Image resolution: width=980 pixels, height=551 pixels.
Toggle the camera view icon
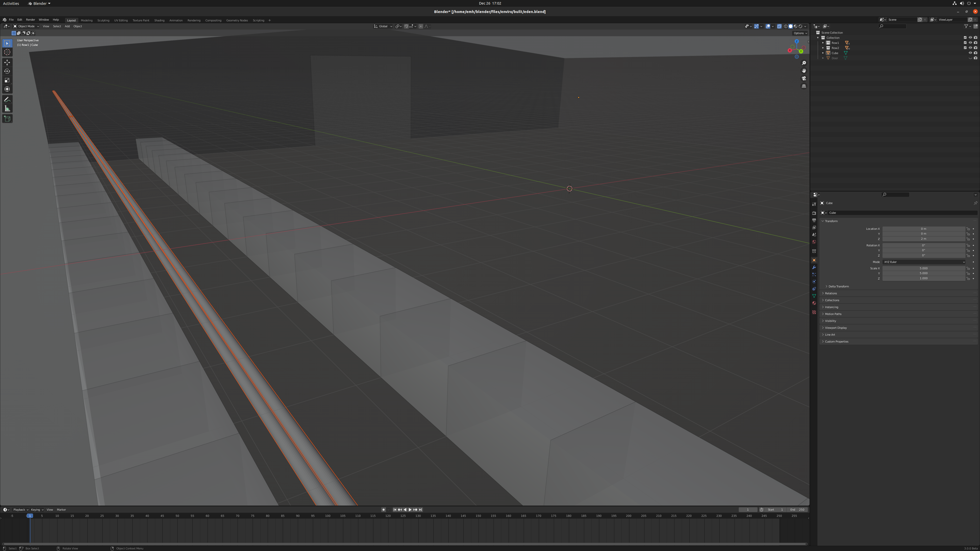(804, 78)
